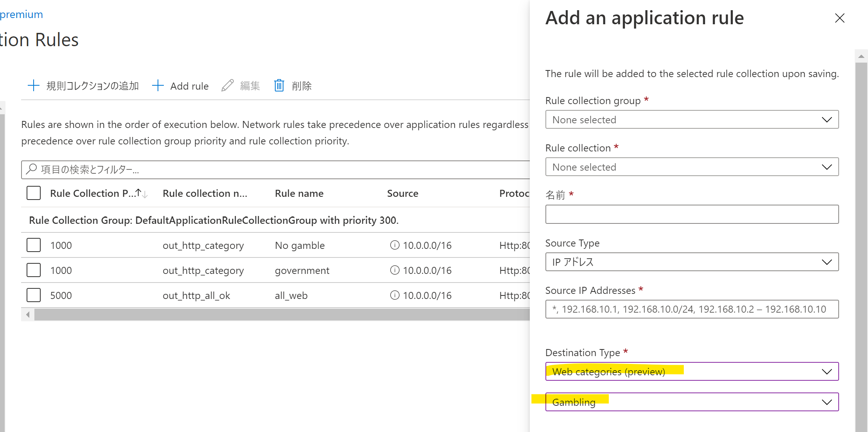The image size is (868, 432).
Task: Click the premium breadcrumb link
Action: [x=22, y=14]
